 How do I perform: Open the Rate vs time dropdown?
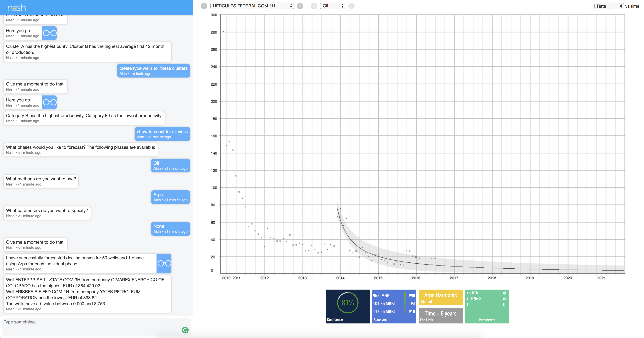pyautogui.click(x=609, y=6)
